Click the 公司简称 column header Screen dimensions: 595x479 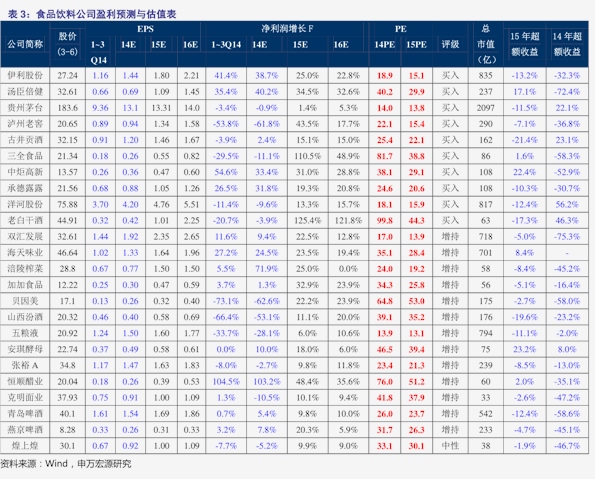25,44
